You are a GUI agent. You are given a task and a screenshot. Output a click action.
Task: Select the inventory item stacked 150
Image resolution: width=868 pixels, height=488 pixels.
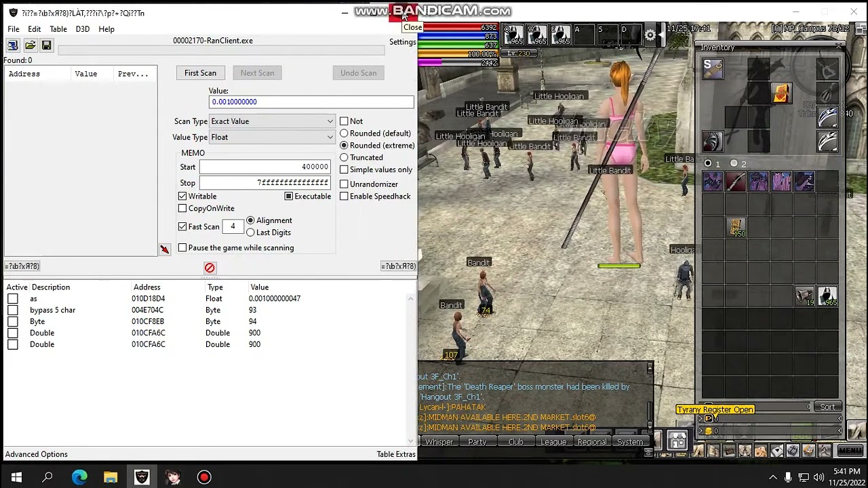coord(736,227)
